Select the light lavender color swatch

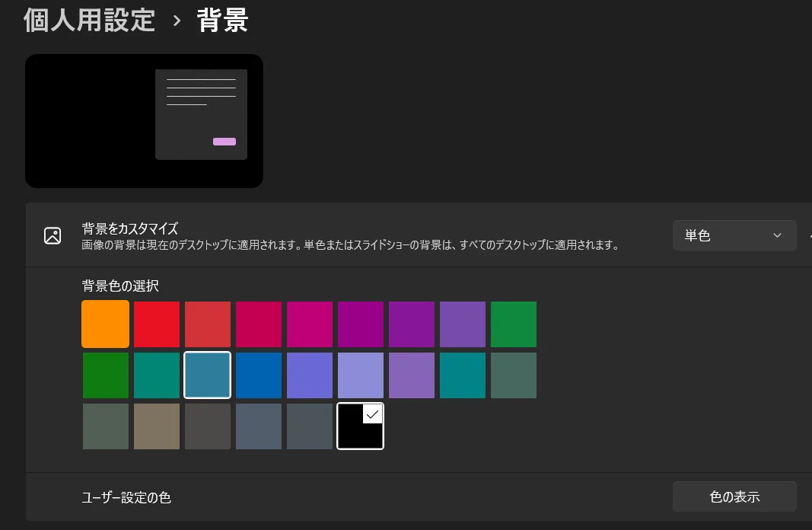click(361, 375)
